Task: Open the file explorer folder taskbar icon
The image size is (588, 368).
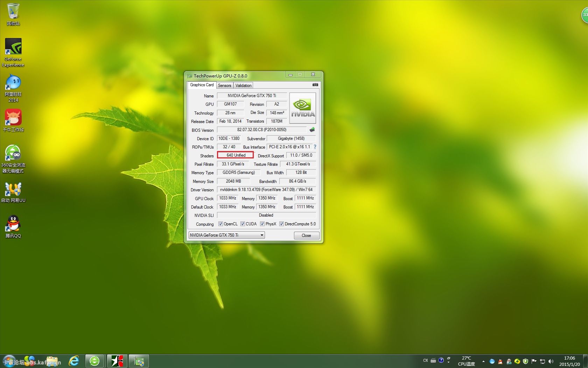Action: tap(52, 361)
